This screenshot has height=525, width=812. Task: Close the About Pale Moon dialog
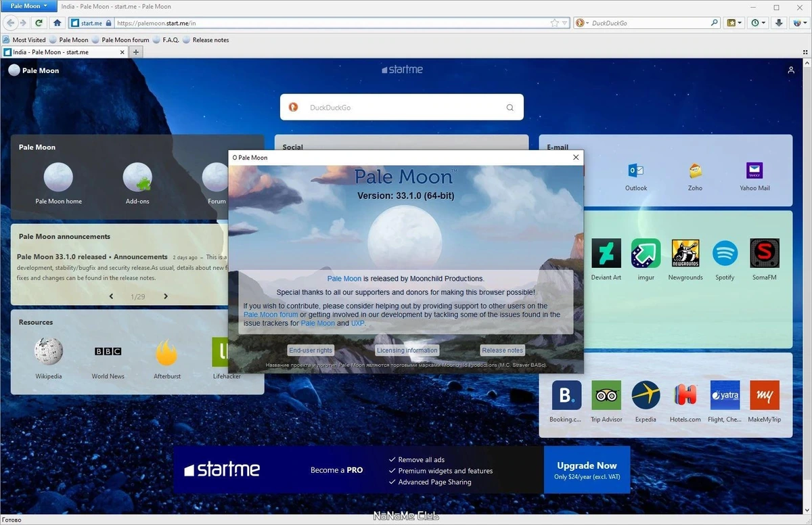pos(576,158)
